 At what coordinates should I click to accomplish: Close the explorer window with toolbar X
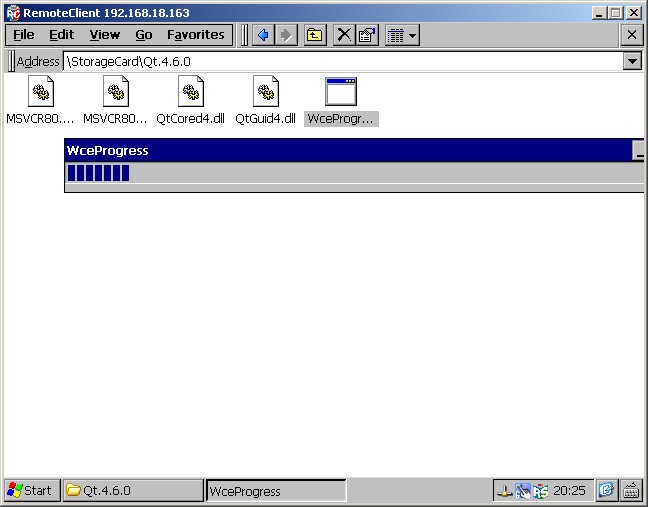pos(631,35)
